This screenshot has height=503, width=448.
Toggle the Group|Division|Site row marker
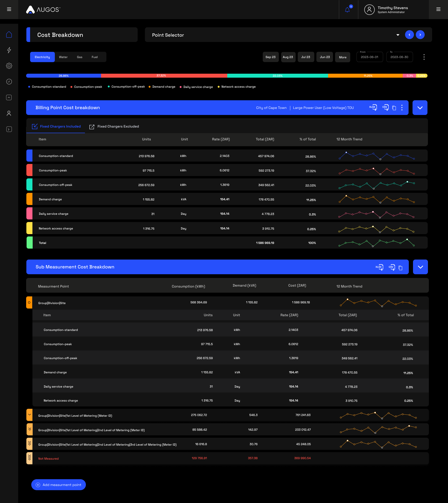(x=29, y=303)
